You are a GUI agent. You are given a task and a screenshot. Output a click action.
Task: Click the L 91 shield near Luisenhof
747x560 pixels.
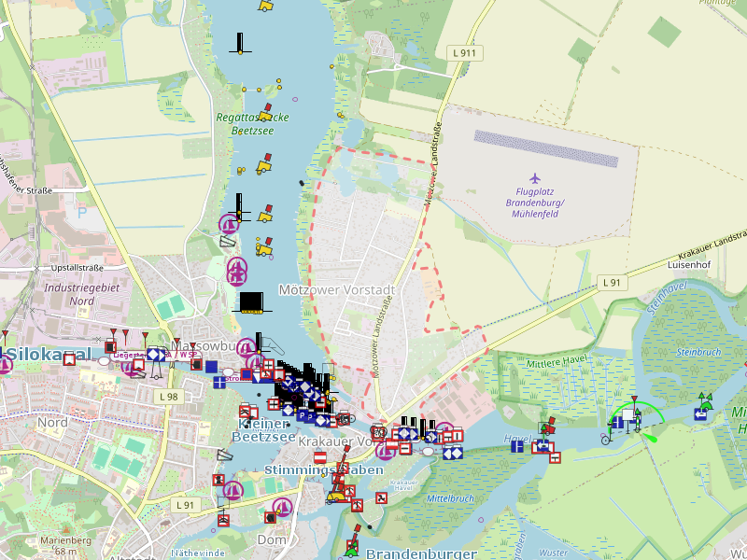click(612, 282)
